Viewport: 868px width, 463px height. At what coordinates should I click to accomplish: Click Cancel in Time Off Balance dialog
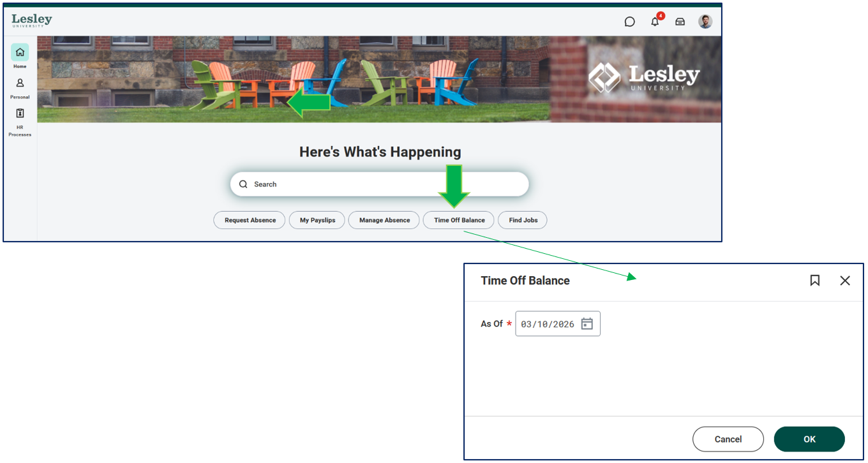pyautogui.click(x=728, y=439)
